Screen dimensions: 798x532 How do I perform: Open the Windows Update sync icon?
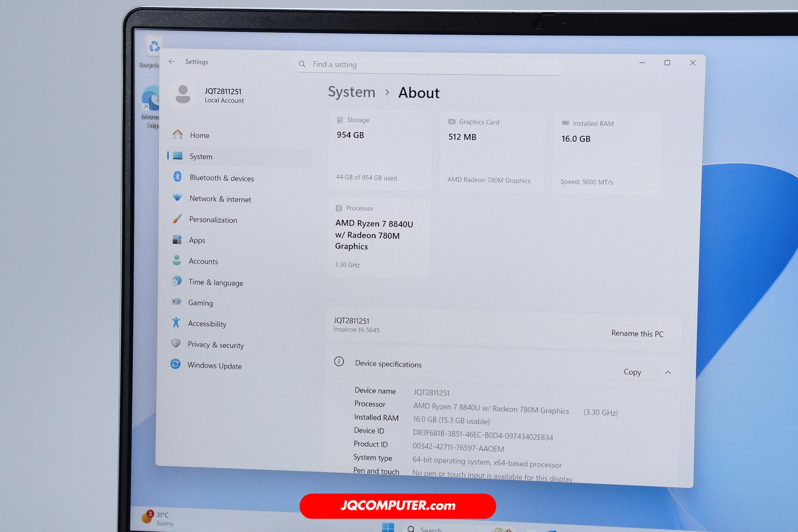click(x=175, y=364)
